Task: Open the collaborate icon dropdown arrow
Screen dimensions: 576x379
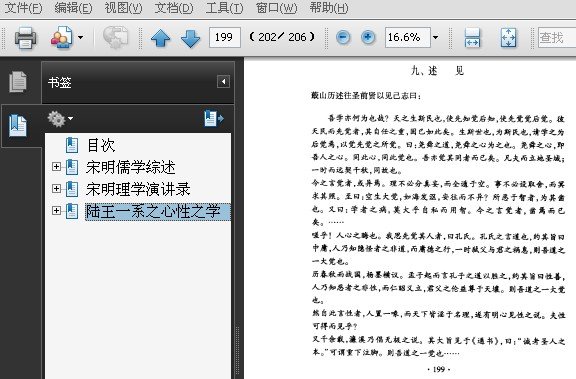Action: pos(80,37)
